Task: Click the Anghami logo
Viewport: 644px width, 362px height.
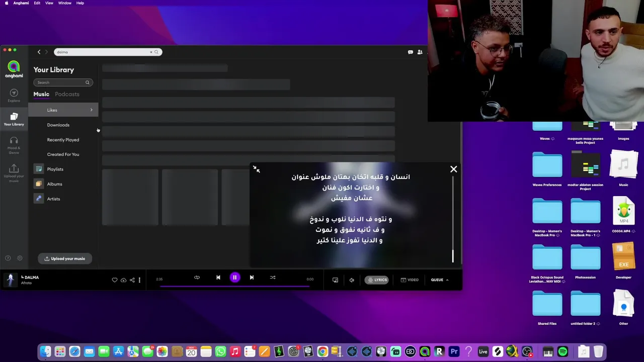Action: tap(14, 69)
